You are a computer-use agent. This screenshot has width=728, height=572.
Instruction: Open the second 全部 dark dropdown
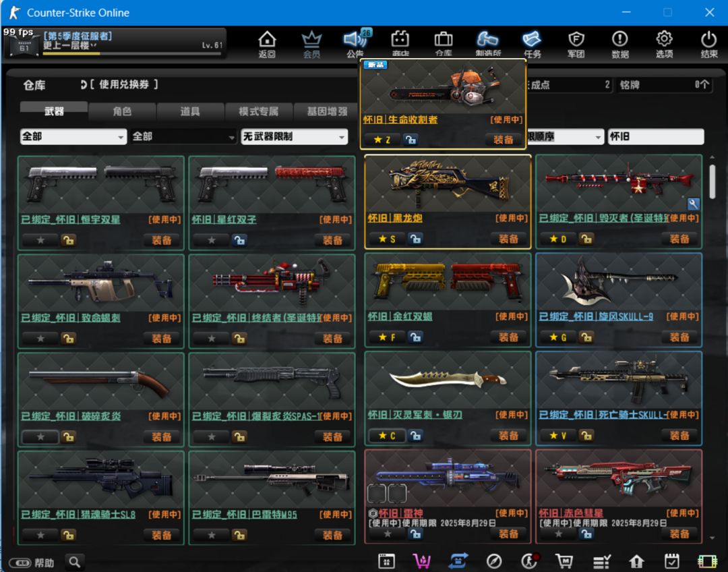(x=184, y=136)
